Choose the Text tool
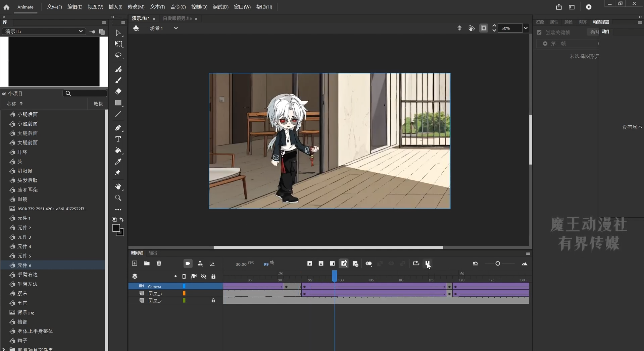This screenshot has width=644, height=351. [118, 139]
